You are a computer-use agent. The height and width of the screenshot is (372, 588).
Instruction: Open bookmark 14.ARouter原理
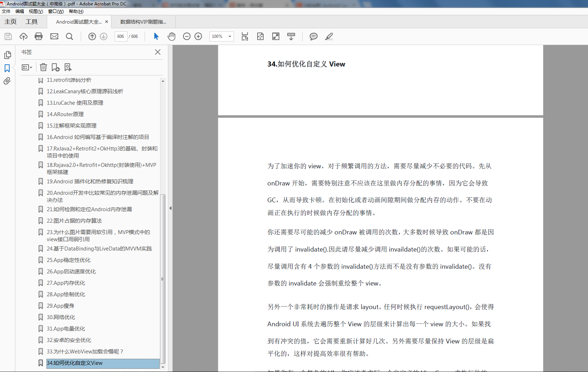click(x=65, y=114)
